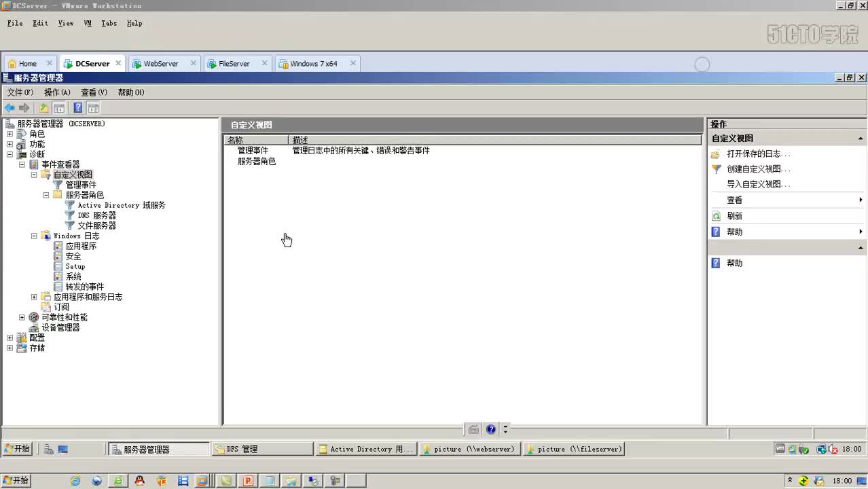The height and width of the screenshot is (489, 868).
Task: Switch to Active Directory taskbar window
Action: (366, 449)
